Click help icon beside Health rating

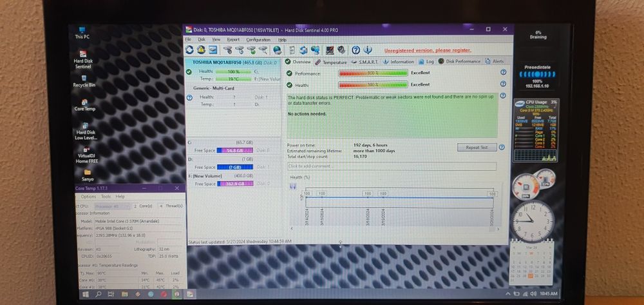(503, 84)
